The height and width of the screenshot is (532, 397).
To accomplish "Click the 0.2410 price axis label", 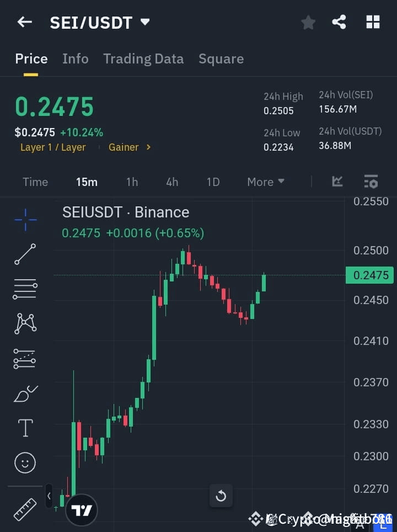I will point(371,341).
